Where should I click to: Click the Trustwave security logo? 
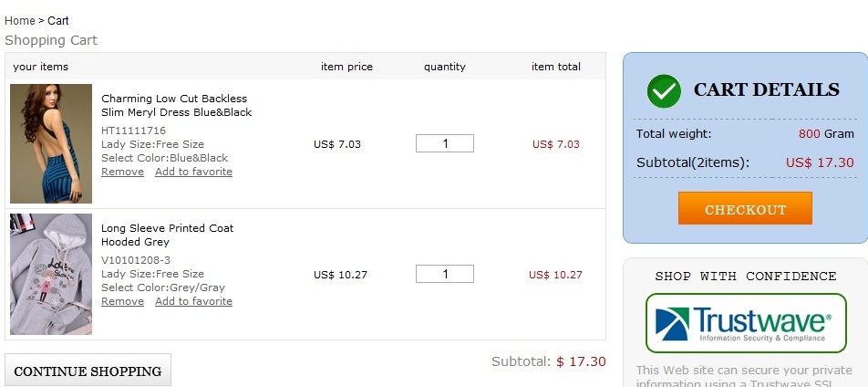click(745, 323)
